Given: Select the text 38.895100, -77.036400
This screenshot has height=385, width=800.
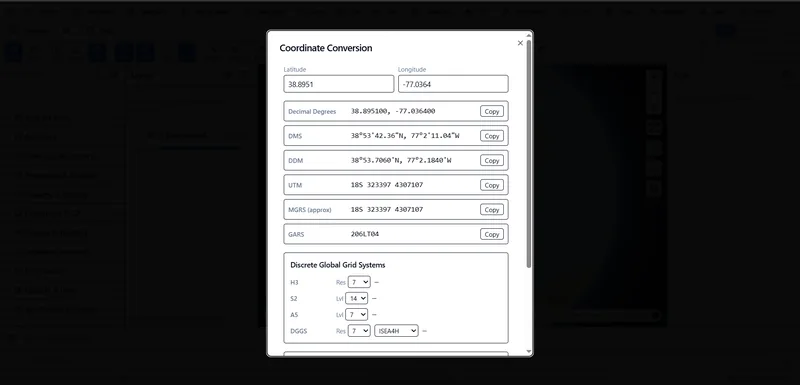Looking at the screenshot, I should [393, 111].
